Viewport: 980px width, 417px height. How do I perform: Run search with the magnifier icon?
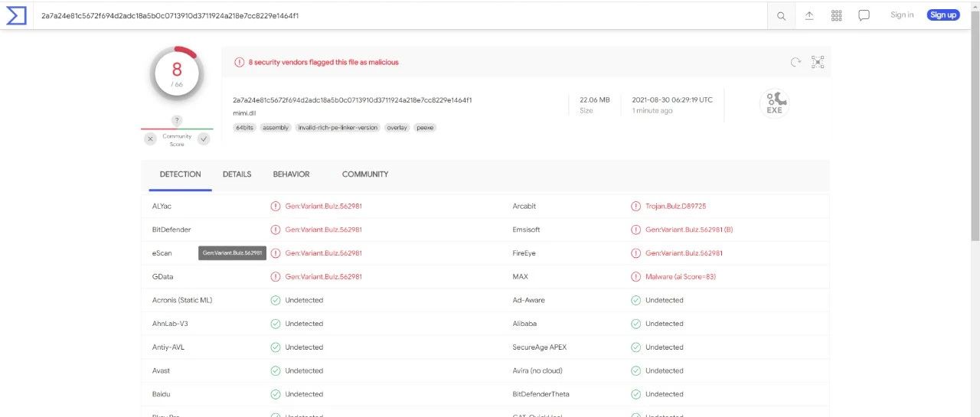781,16
